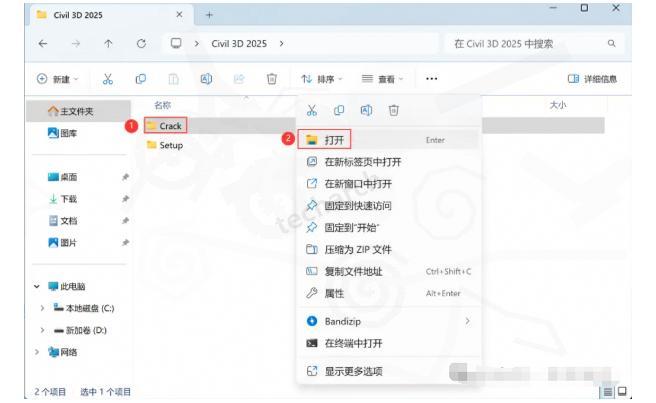Click the search box for Civil 3D 2025
The image size is (656, 403).
pyautogui.click(x=534, y=44)
